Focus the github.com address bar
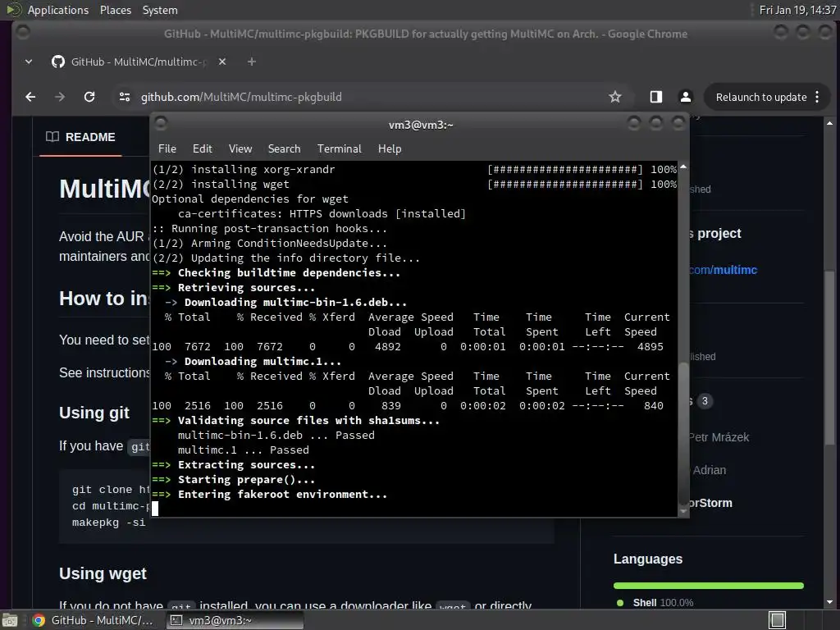The image size is (840, 630). pyautogui.click(x=370, y=97)
